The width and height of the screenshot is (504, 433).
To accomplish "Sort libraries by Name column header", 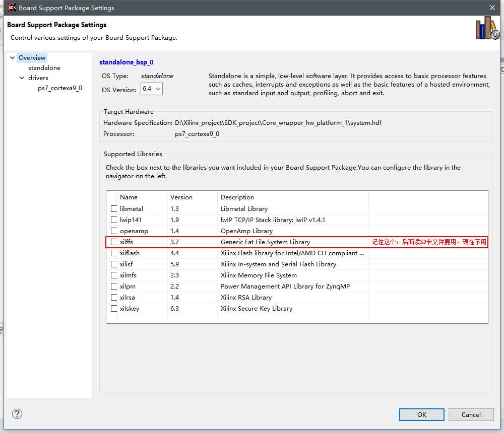I will (142, 197).
